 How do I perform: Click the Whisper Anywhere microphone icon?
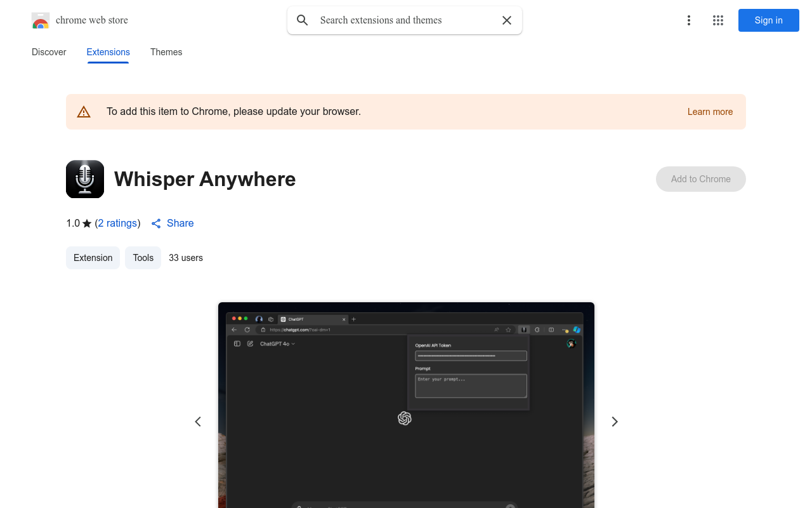point(85,179)
